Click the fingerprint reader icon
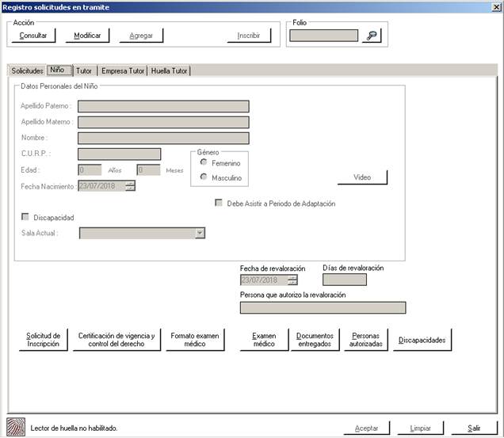This screenshot has height=438, width=504. (x=16, y=427)
